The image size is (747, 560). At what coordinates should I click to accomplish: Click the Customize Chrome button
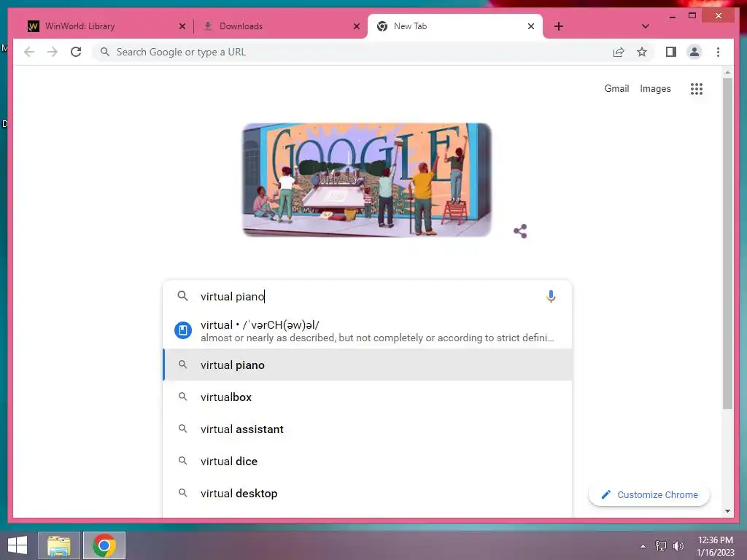pos(649,495)
